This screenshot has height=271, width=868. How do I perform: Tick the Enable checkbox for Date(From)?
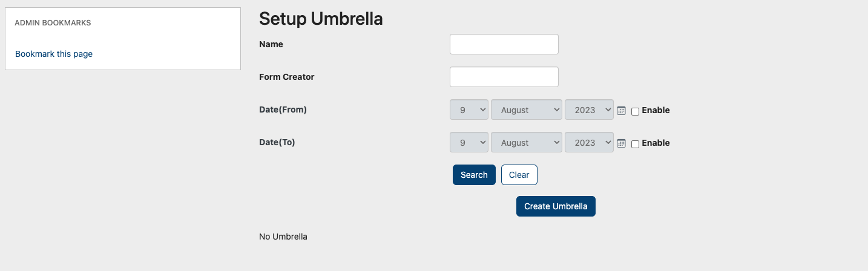(x=635, y=111)
